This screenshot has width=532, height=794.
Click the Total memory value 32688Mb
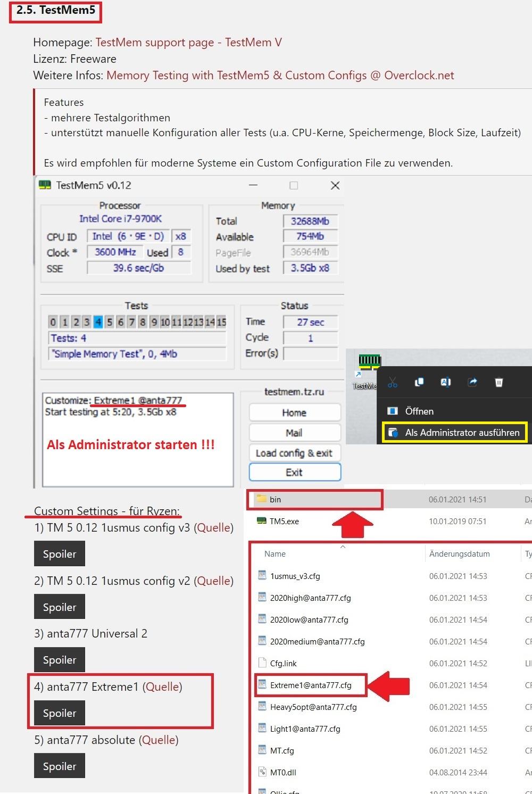coord(310,221)
